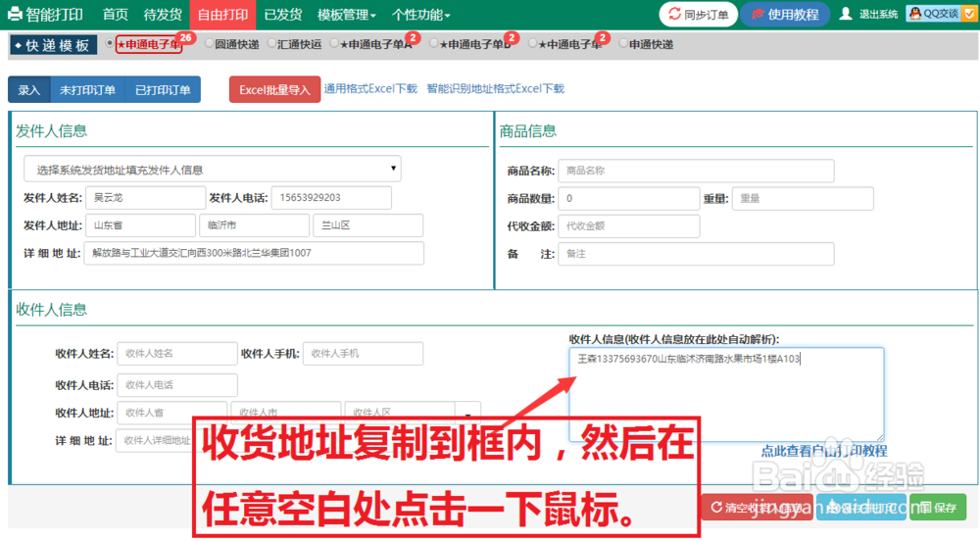The width and height of the screenshot is (980, 541).
Task: Click the 智能打印 printer logo icon
Action: [x=15, y=14]
